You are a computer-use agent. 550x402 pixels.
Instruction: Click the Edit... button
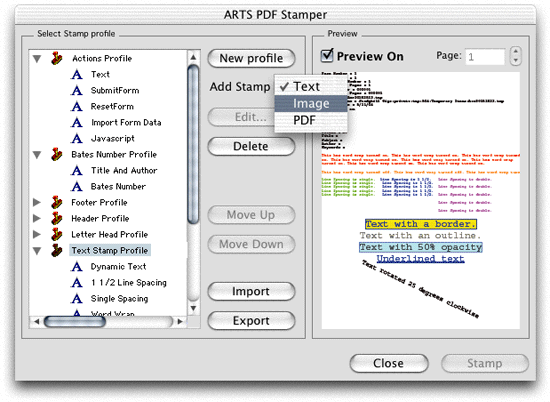click(x=241, y=117)
